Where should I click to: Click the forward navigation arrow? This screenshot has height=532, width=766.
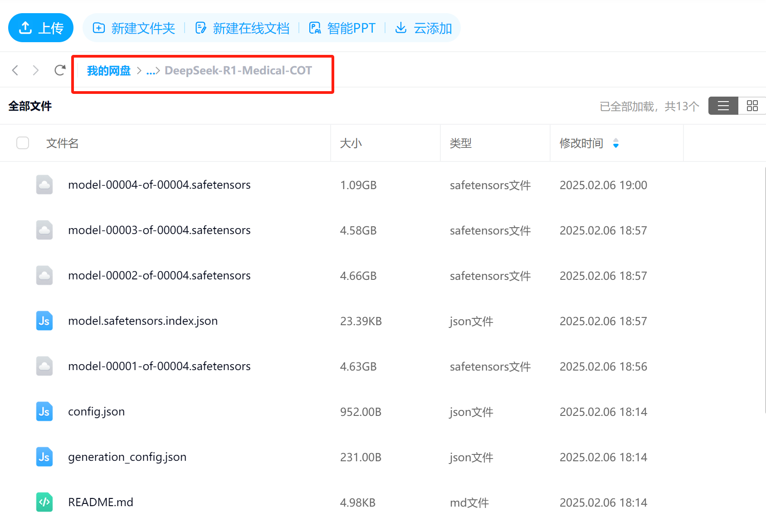[x=36, y=70]
